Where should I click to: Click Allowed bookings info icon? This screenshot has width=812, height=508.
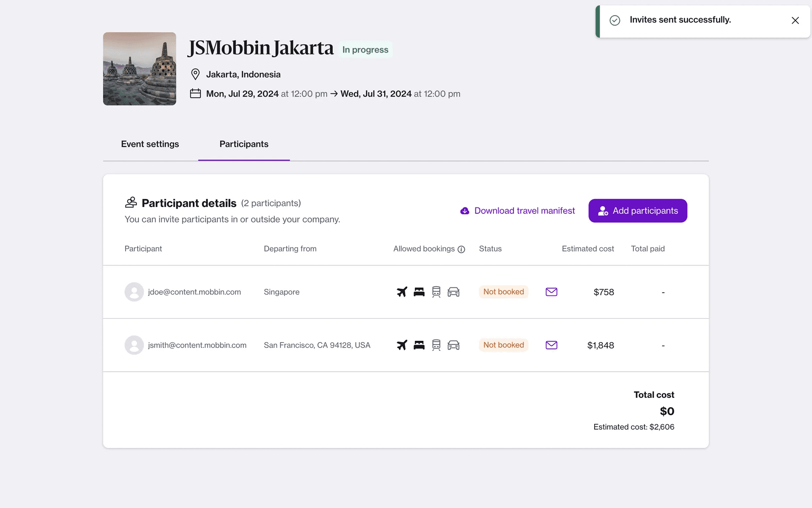pyautogui.click(x=461, y=249)
